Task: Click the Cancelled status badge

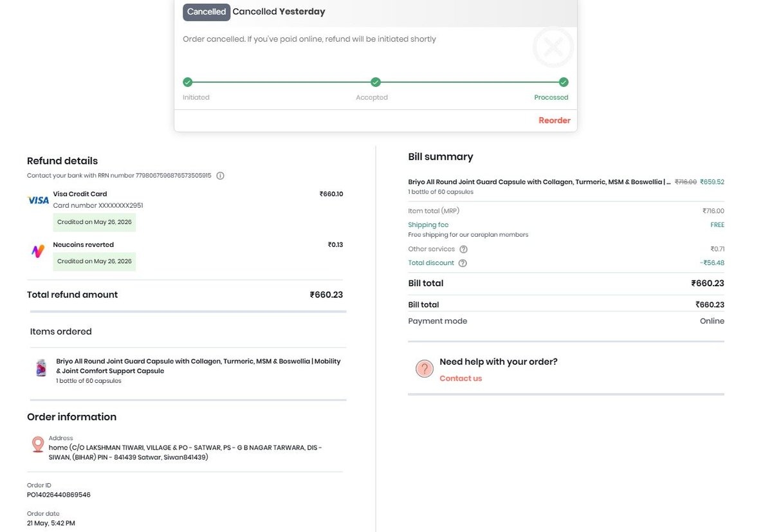Action: (x=207, y=12)
